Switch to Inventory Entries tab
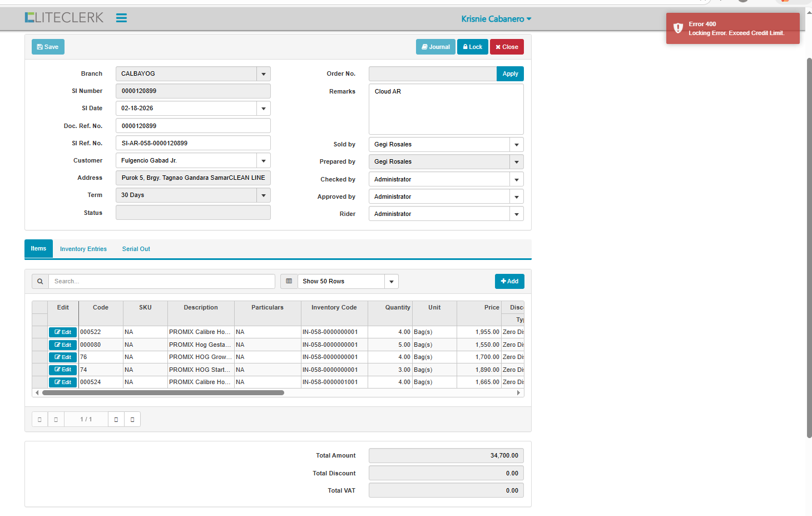Viewport: 812px width, 516px height. coord(83,249)
